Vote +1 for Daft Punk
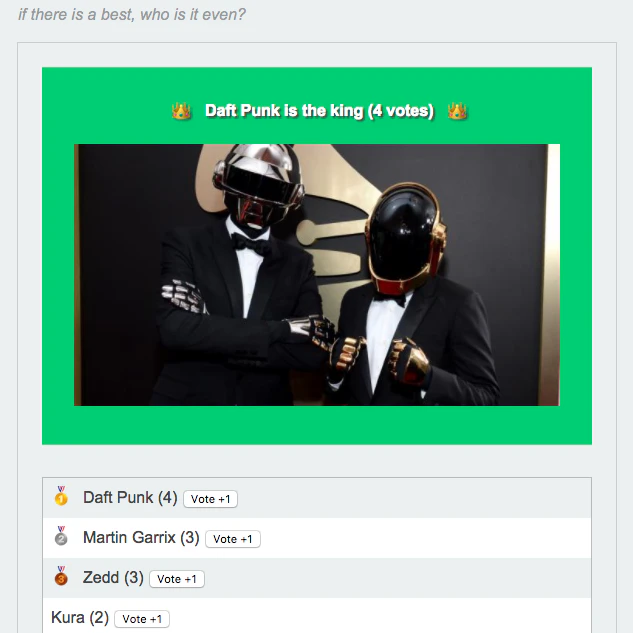Viewport: 633px width, 633px height. point(210,499)
